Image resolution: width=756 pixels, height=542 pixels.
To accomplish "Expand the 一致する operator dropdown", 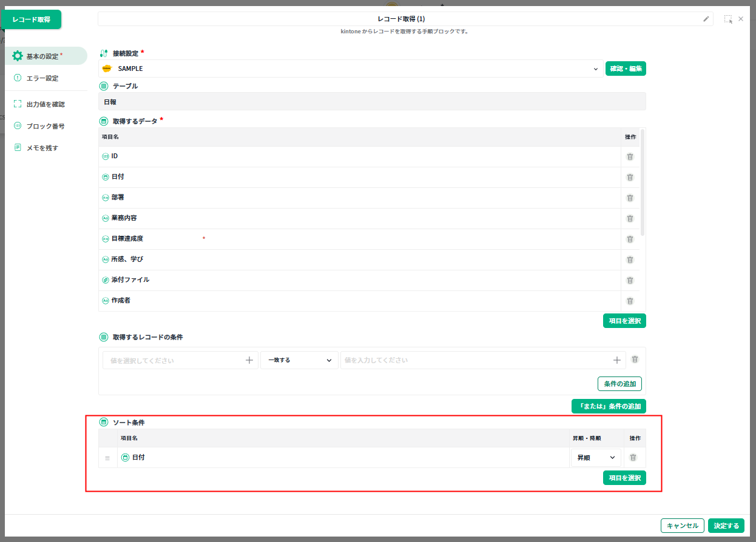I will 299,360.
